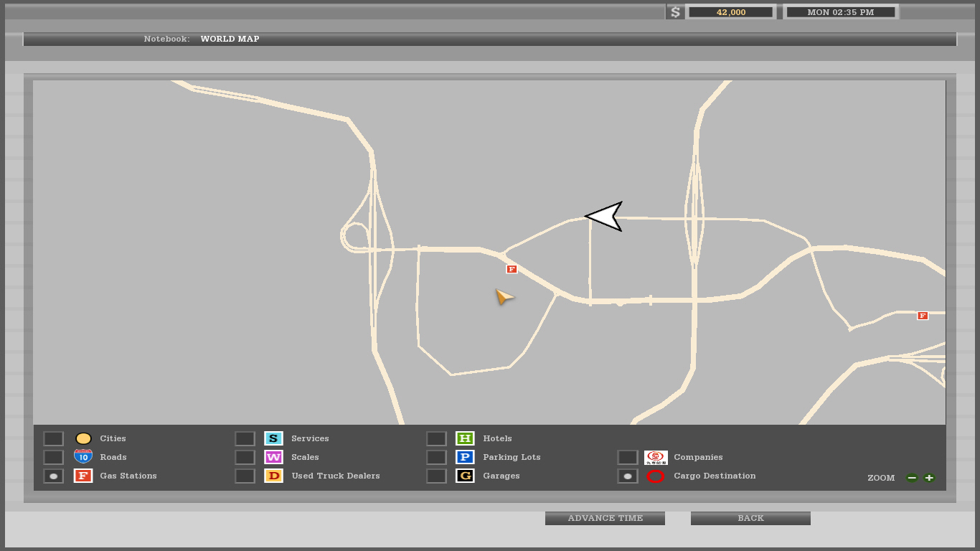The image size is (980, 551).
Task: Click the Scales W icon
Action: tap(273, 457)
